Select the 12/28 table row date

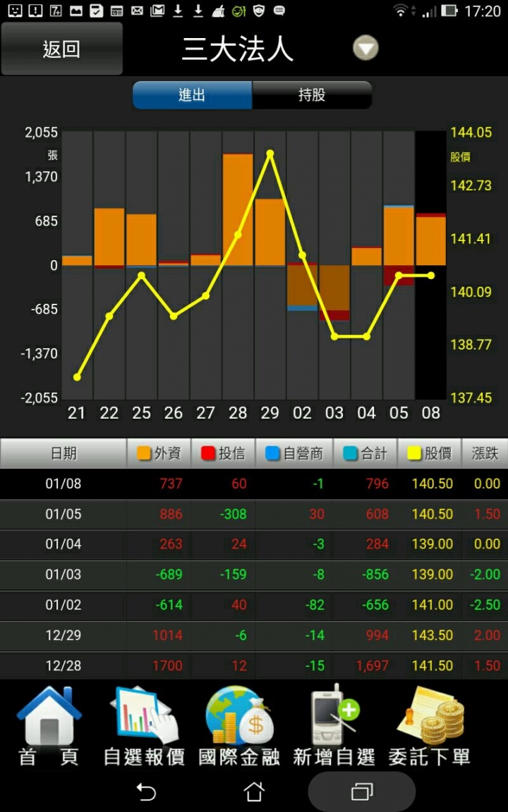[64, 665]
